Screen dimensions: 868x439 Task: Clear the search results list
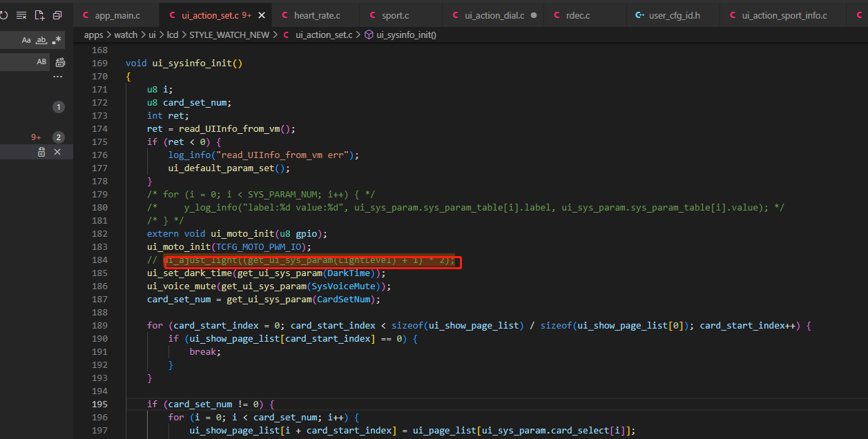21,14
